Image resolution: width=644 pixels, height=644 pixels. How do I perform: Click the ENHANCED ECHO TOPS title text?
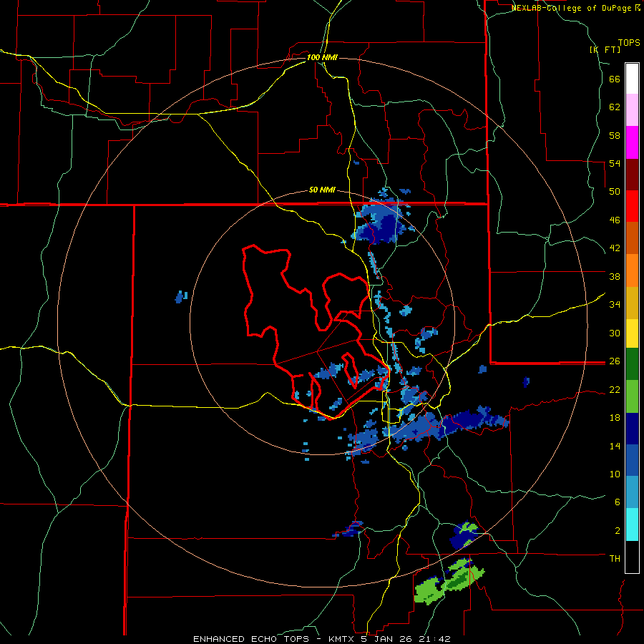pyautogui.click(x=251, y=639)
